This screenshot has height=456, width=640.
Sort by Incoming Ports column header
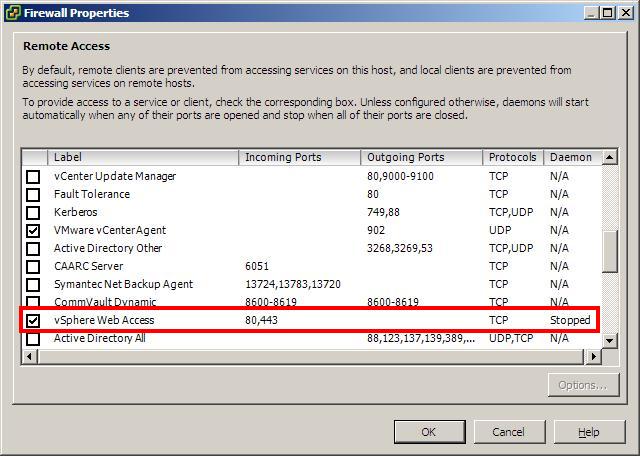[300, 157]
